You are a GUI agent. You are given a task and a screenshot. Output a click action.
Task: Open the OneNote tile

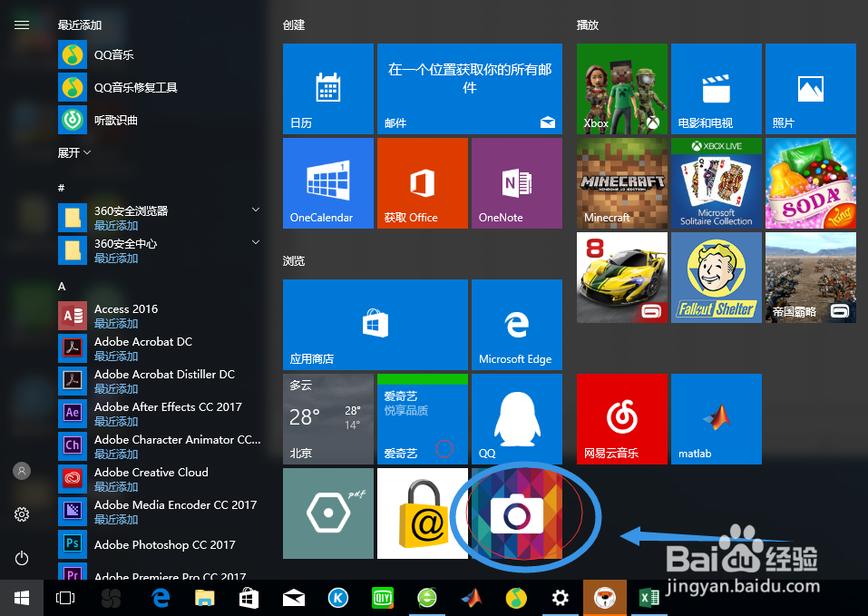click(x=517, y=183)
